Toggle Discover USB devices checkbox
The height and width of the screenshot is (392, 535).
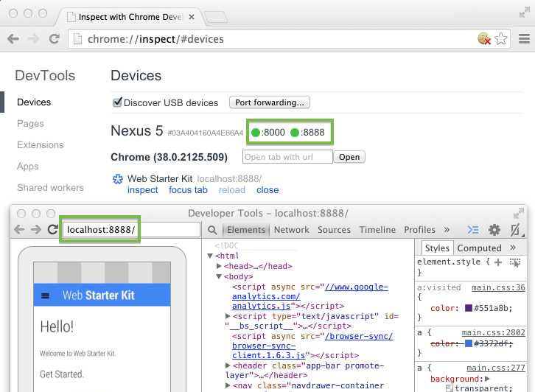117,102
